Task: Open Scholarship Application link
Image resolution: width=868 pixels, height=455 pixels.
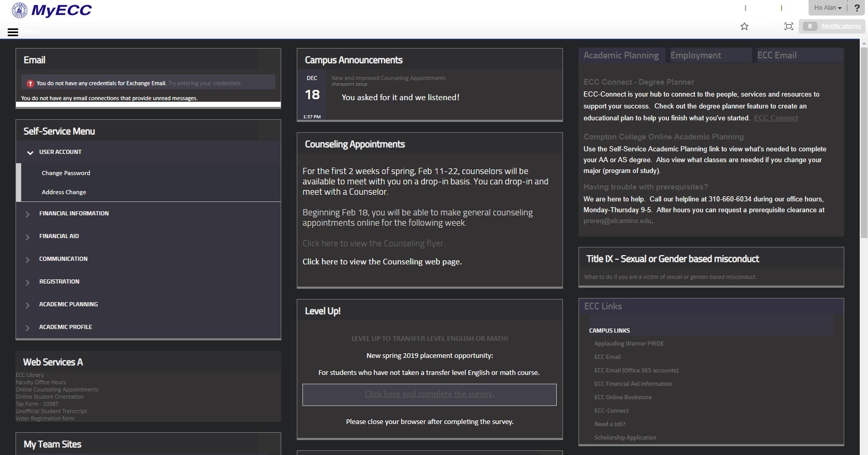Action: pos(625,437)
